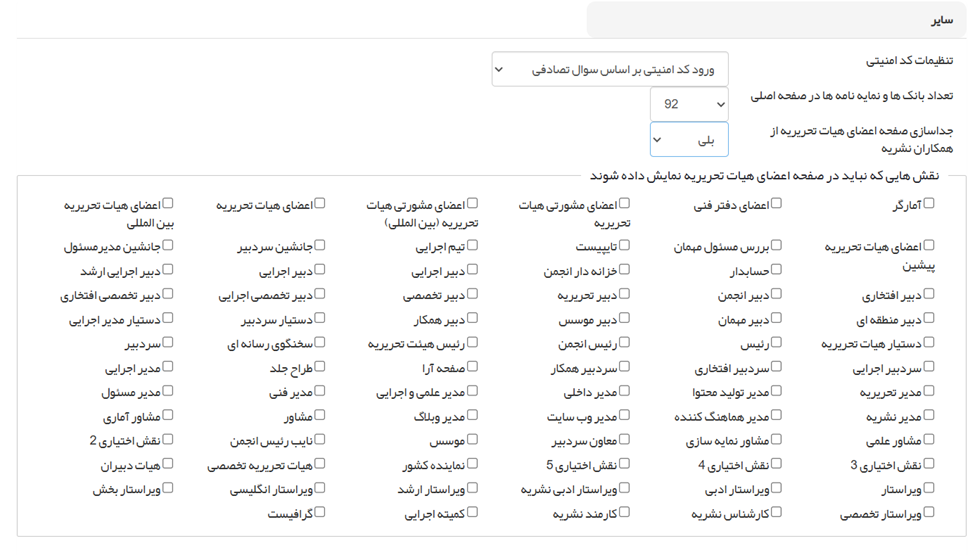Check the آمارگر checkbox
The height and width of the screenshot is (555, 975).
(x=929, y=204)
